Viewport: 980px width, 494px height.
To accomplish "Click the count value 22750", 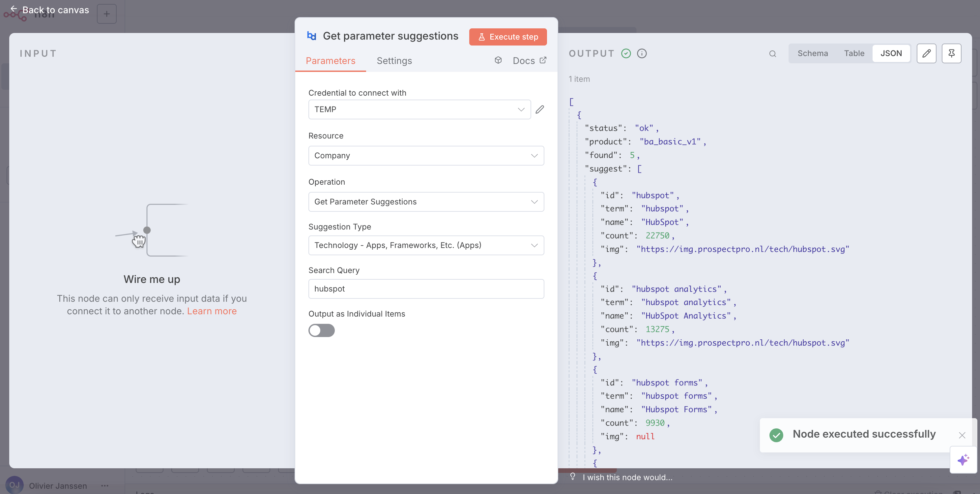I will (657, 235).
